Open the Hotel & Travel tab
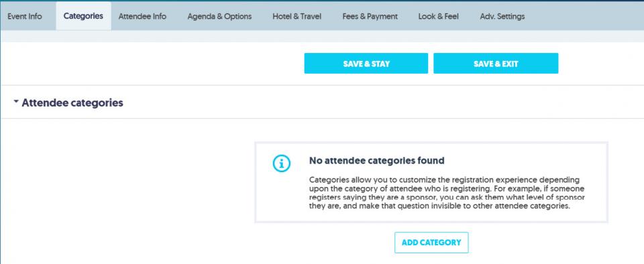Viewport: 644px width, 264px height. [297, 16]
